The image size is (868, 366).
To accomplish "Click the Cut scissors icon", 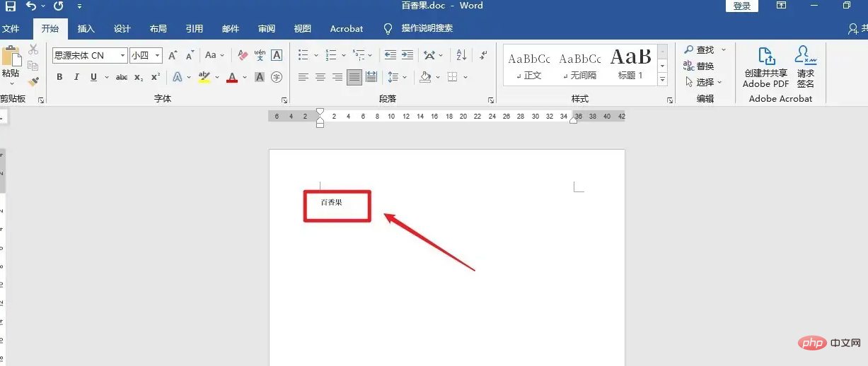I will (33, 49).
